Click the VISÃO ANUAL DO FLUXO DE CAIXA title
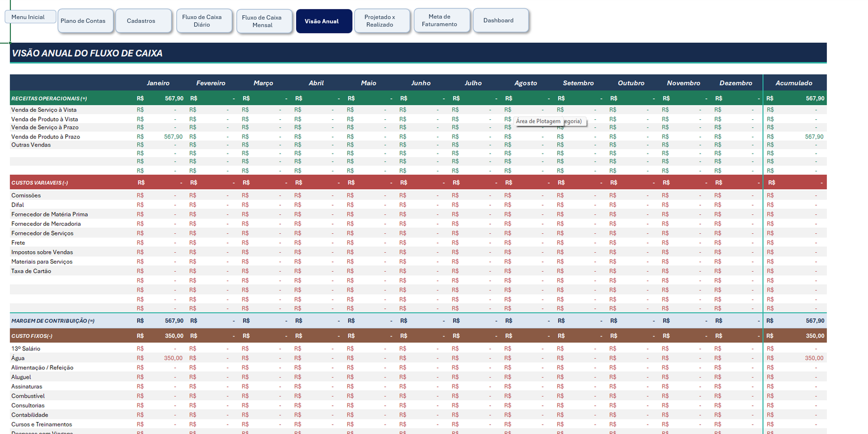The height and width of the screenshot is (434, 868). coord(87,53)
